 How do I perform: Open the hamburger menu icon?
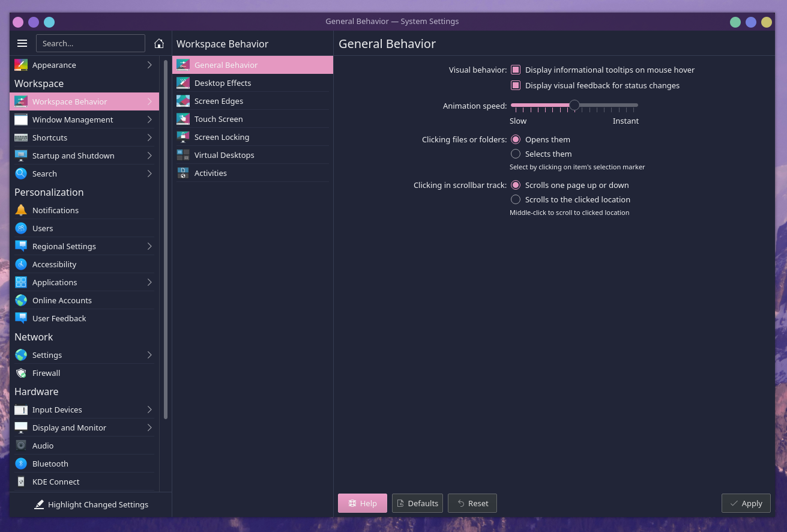(x=22, y=43)
